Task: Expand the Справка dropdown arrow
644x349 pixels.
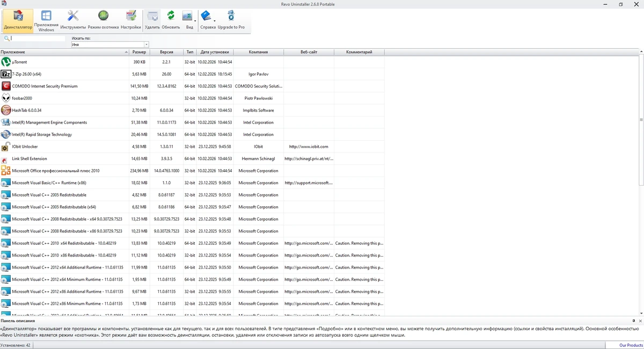Action: 214,20
